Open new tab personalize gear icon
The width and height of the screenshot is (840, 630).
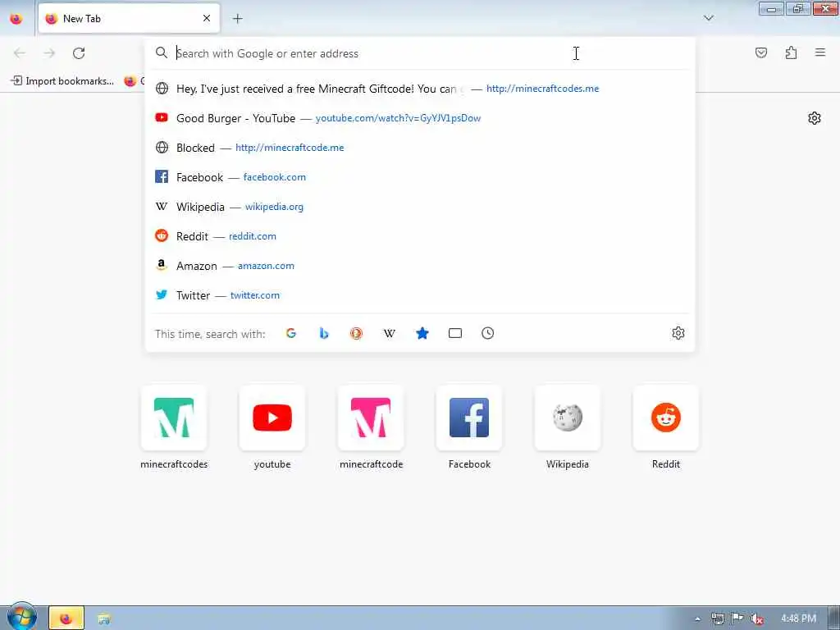(x=814, y=118)
